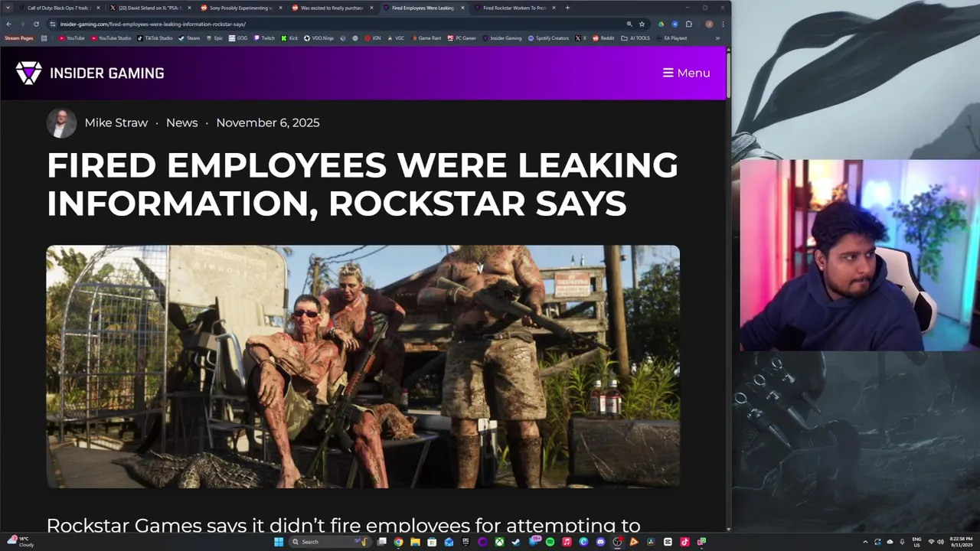Open the Xbox app from the taskbar

(x=499, y=542)
